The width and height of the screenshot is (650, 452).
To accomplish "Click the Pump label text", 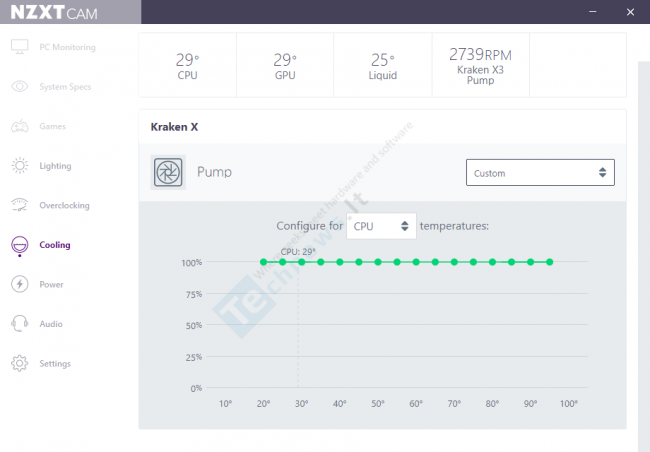I will [x=214, y=172].
